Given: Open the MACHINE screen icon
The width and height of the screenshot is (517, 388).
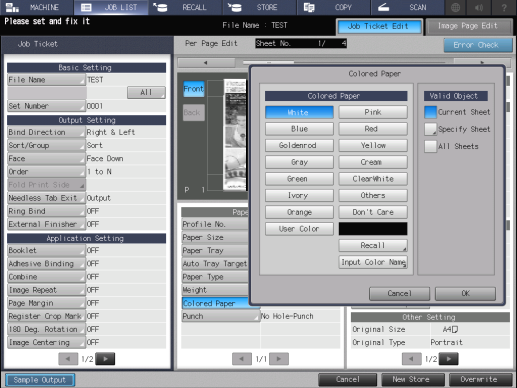Looking at the screenshot, I should pos(12,7).
